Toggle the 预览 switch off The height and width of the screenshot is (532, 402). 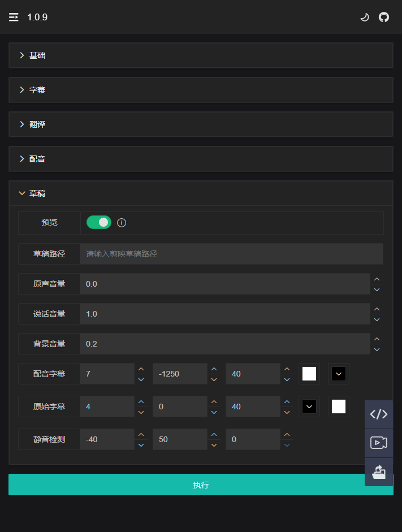99,222
